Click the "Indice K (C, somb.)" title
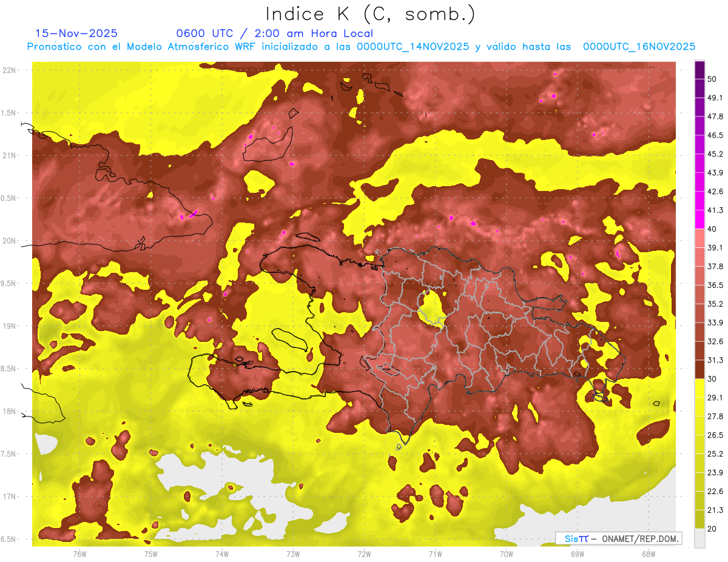728x562 pixels. click(x=370, y=14)
